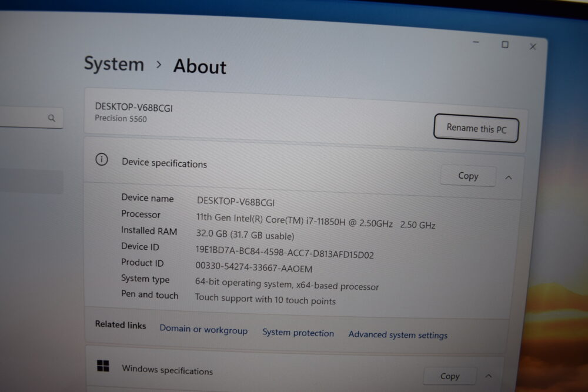Select the System type 64-bit value
The height and width of the screenshot is (392, 588).
pyautogui.click(x=287, y=284)
